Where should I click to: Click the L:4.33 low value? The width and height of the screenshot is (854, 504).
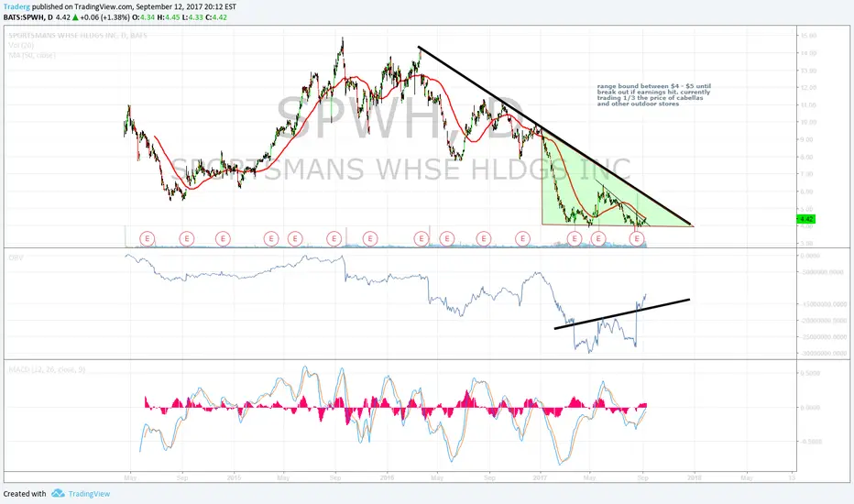tap(192, 17)
